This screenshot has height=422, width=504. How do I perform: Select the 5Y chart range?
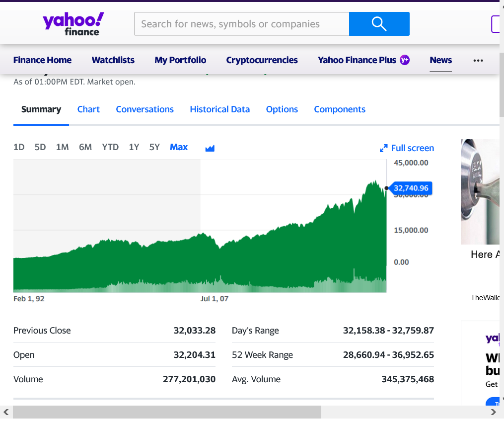(x=154, y=147)
